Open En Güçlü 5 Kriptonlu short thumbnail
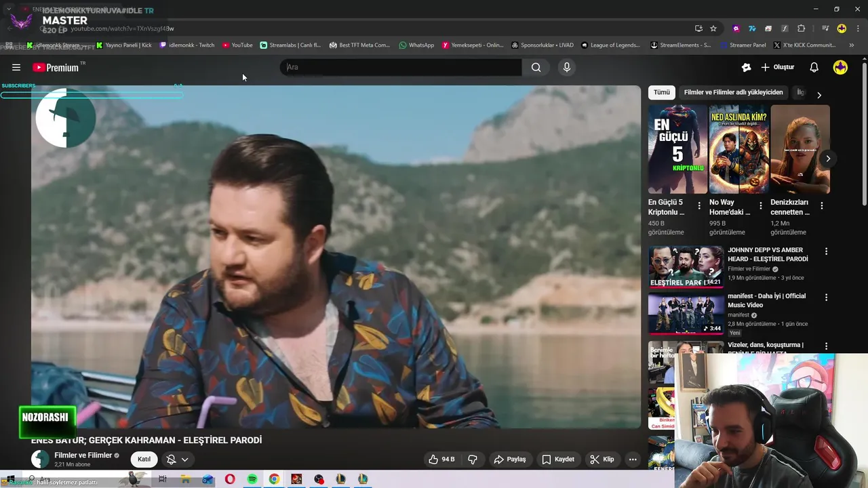This screenshot has height=488, width=868. point(677,149)
